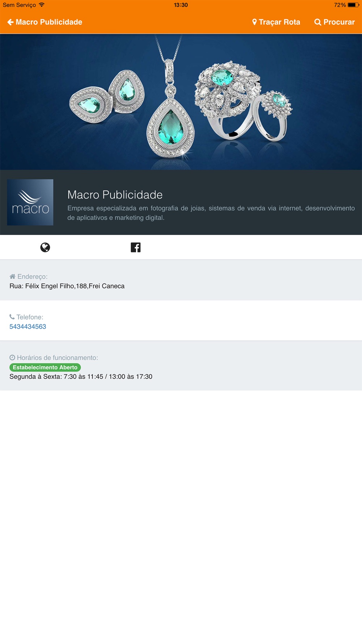
Task: Tap the Estabelecimento Aberto badge
Action: coord(45,367)
